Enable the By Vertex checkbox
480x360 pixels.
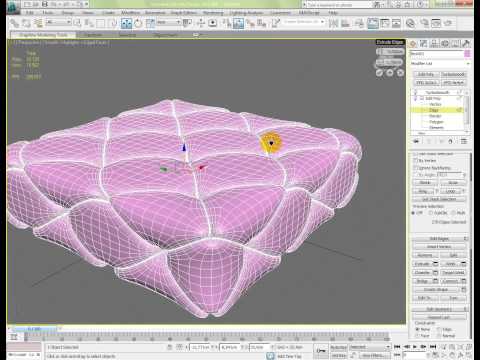pyautogui.click(x=415, y=161)
